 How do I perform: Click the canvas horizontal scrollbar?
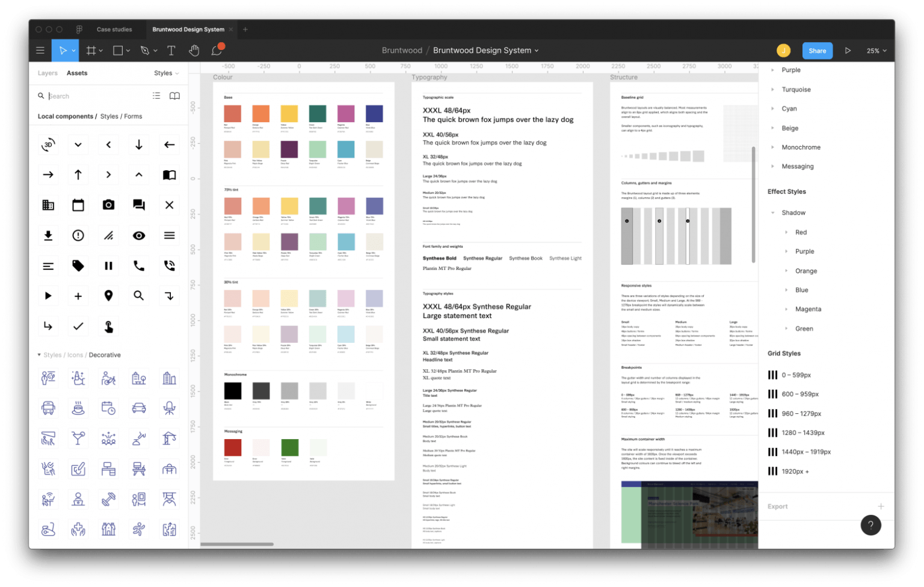[x=237, y=544]
